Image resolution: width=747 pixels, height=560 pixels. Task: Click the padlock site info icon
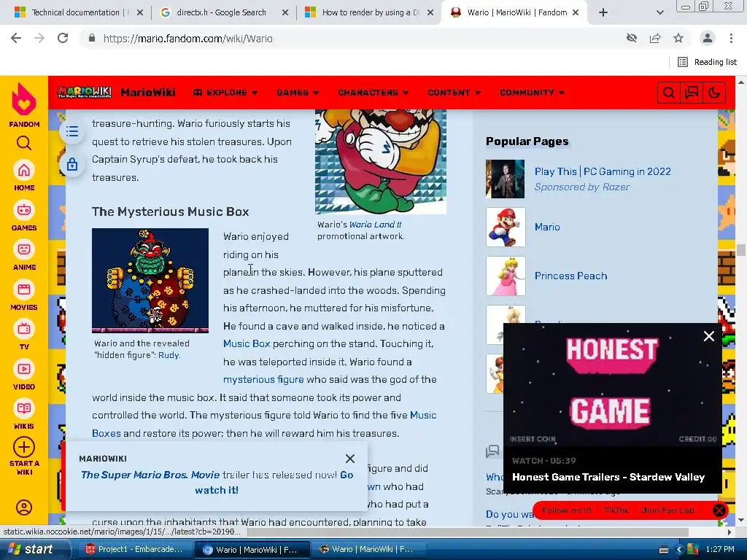pos(92,38)
